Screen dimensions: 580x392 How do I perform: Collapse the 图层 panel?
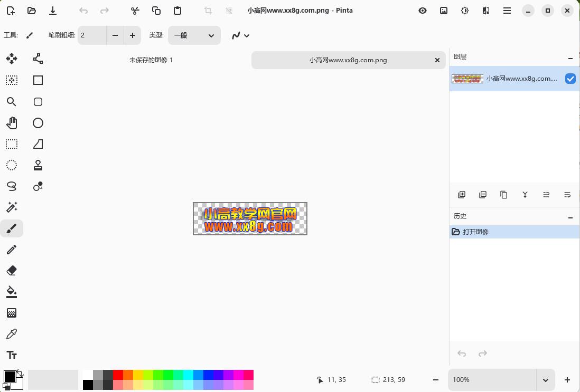click(570, 58)
